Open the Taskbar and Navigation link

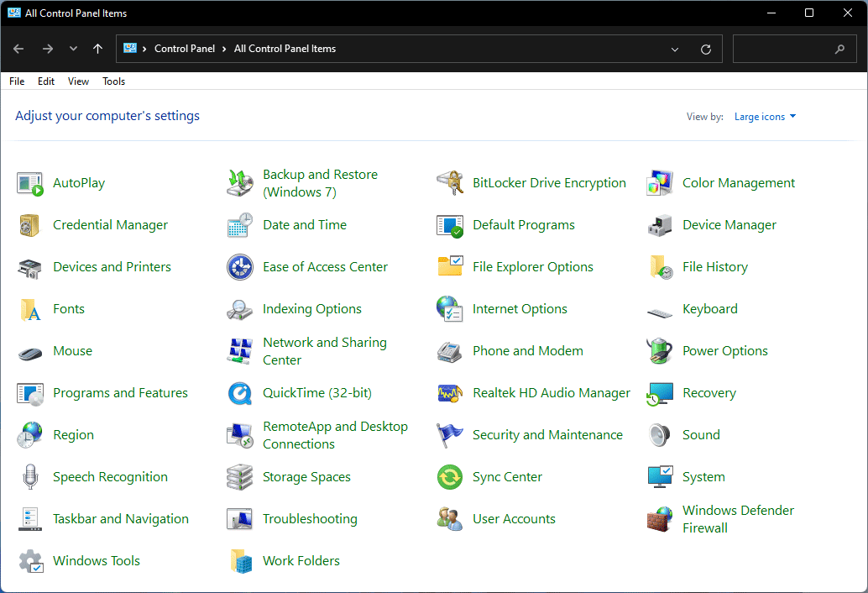121,519
